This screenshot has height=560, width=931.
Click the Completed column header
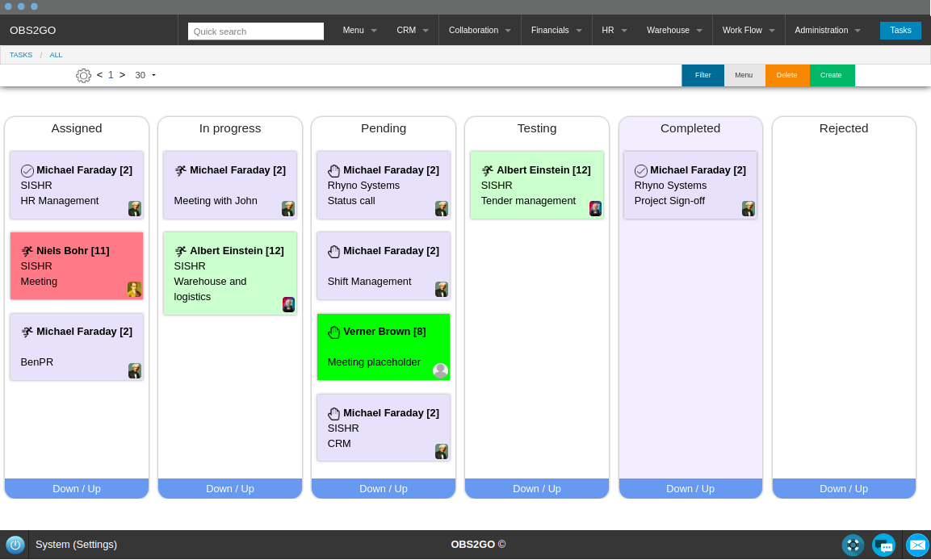pyautogui.click(x=690, y=128)
